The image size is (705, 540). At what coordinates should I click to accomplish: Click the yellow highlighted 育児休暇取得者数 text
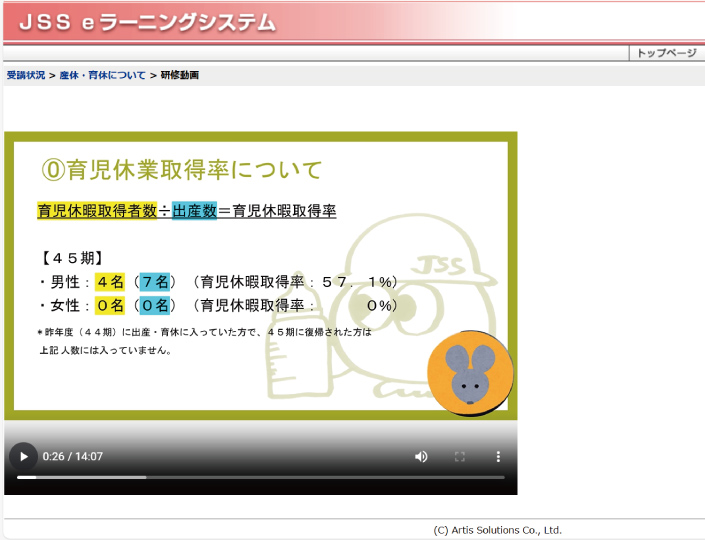pyautogui.click(x=97, y=211)
